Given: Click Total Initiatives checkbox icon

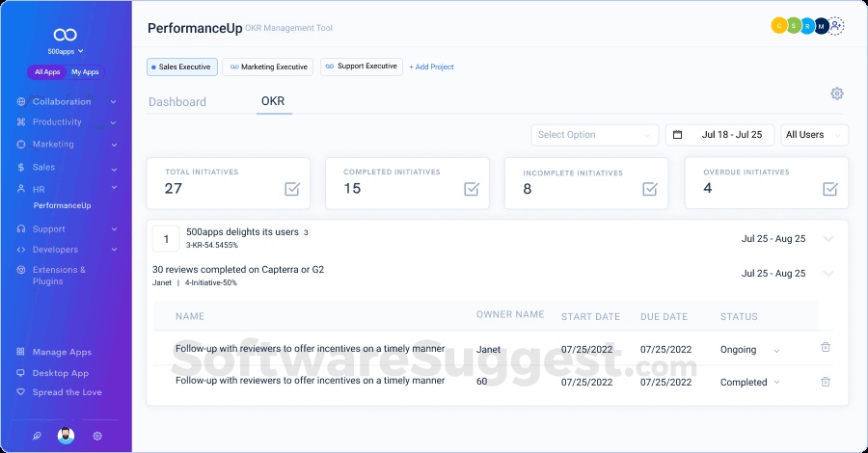Looking at the screenshot, I should coord(292,189).
